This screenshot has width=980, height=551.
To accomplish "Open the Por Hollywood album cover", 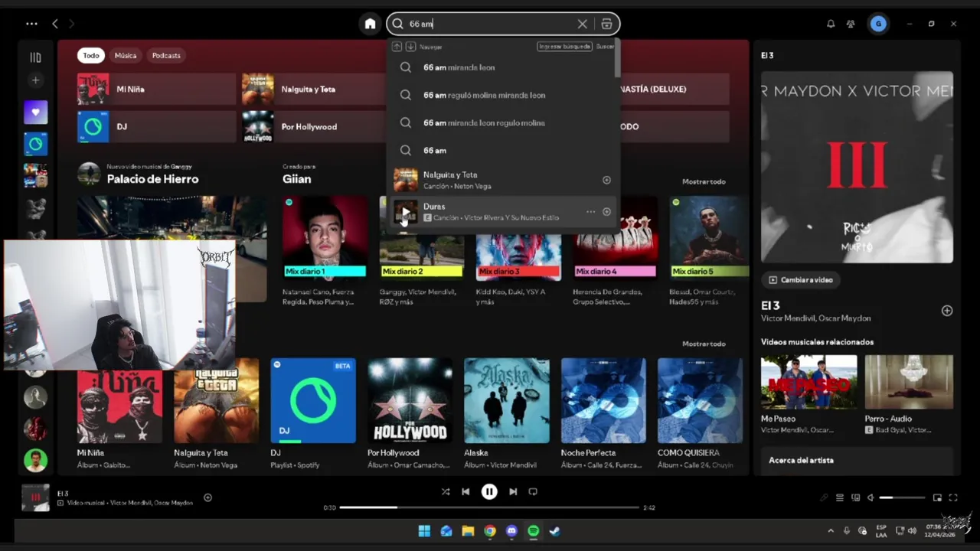I will click(x=410, y=400).
